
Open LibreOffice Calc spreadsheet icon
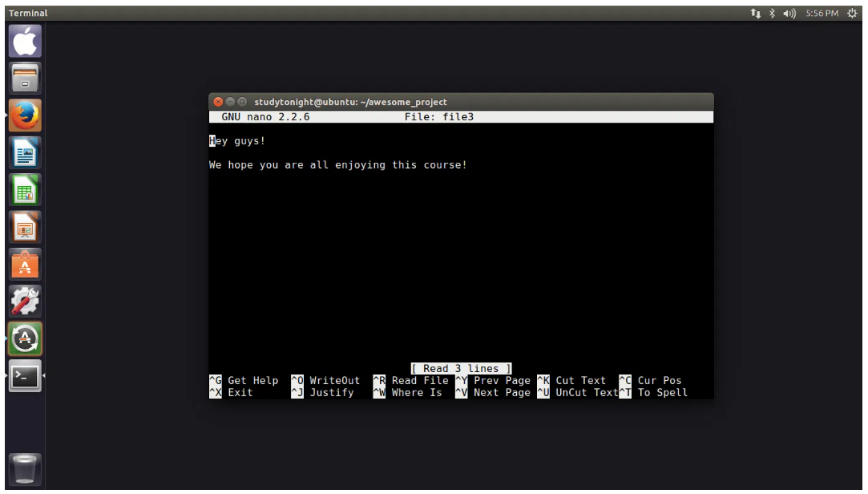(x=24, y=190)
